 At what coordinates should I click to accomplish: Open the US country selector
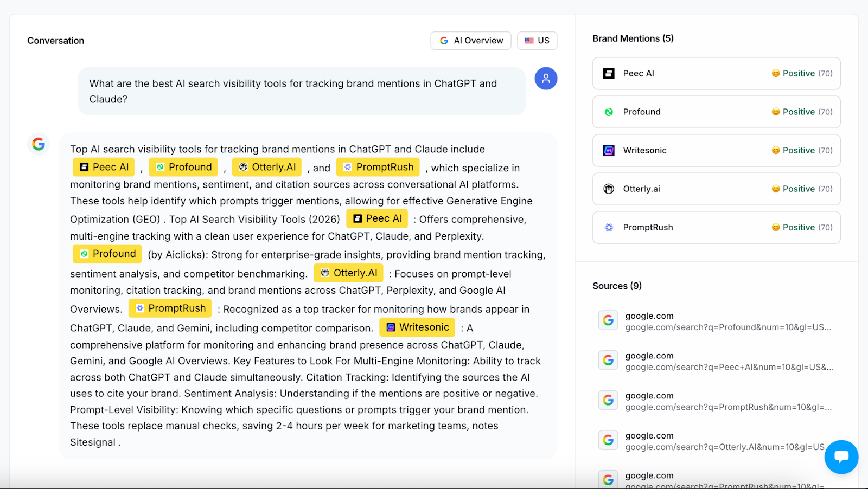[537, 41]
